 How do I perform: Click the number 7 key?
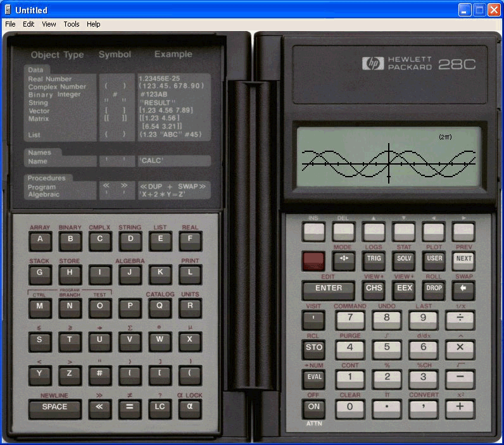[x=350, y=320]
